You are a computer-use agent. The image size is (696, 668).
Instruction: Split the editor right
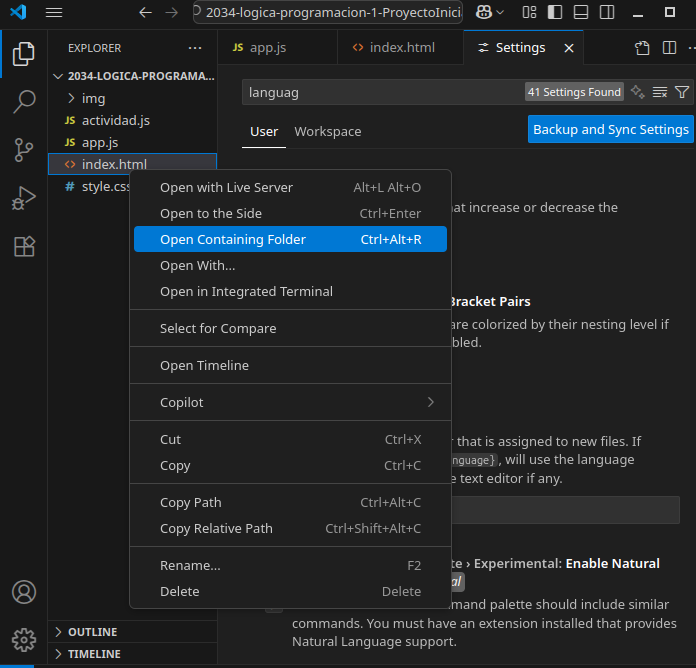pyautogui.click(x=669, y=48)
